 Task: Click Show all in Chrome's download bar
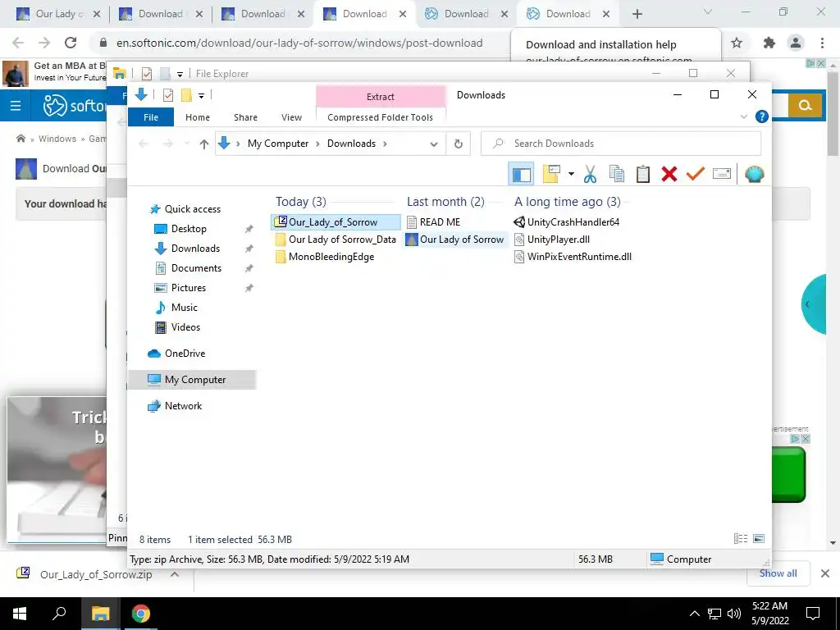click(778, 573)
